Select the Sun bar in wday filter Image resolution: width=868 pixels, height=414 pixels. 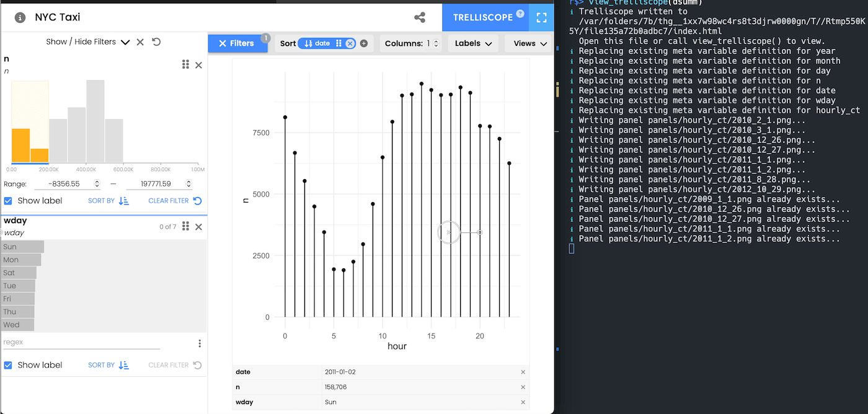(24, 247)
